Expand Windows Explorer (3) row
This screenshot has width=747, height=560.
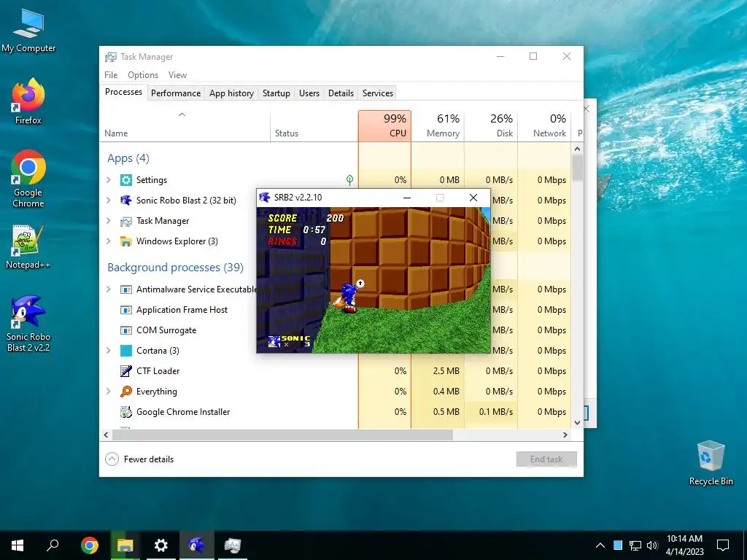tap(109, 241)
